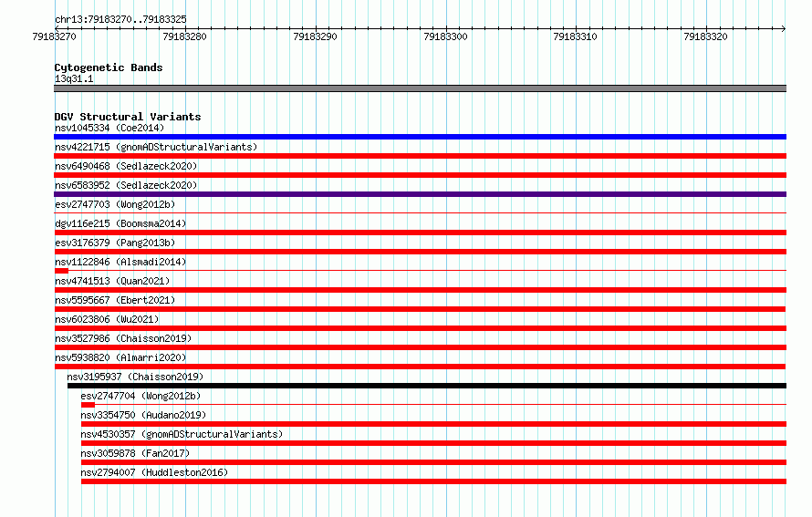Click nsv1122846 (Alsmadi2014) label
This screenshot has height=517, width=812.
click(120, 262)
